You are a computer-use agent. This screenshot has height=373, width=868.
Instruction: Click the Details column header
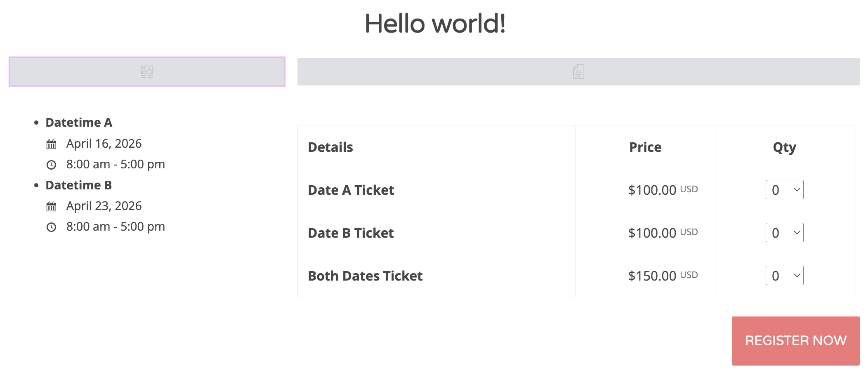tap(330, 147)
